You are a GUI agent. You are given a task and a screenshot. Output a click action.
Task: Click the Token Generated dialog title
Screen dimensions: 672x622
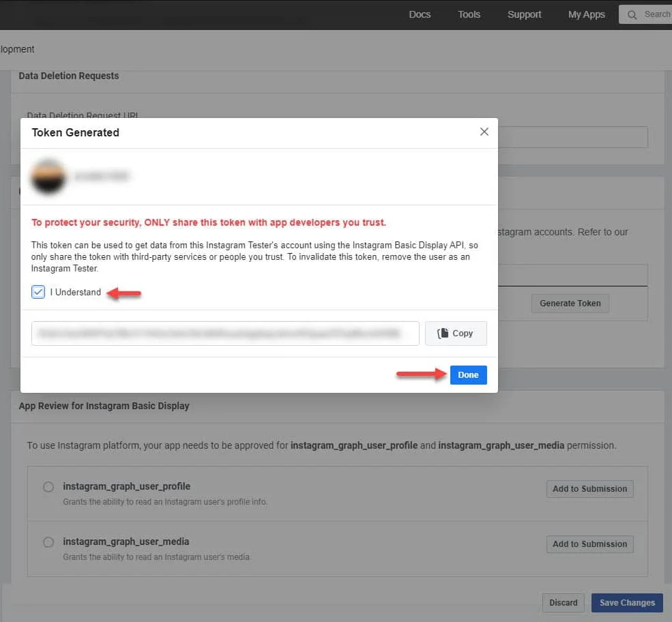point(76,133)
